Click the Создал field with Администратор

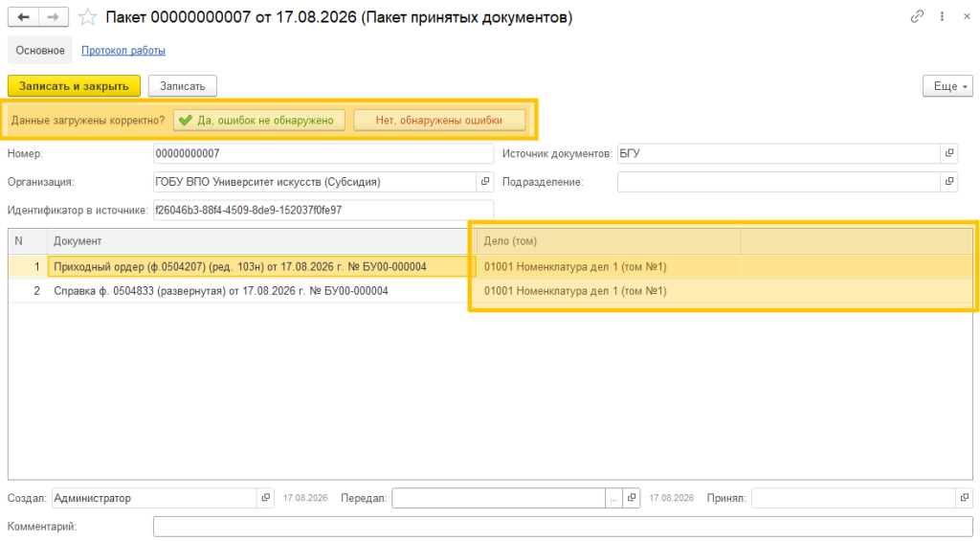pyautogui.click(x=154, y=498)
